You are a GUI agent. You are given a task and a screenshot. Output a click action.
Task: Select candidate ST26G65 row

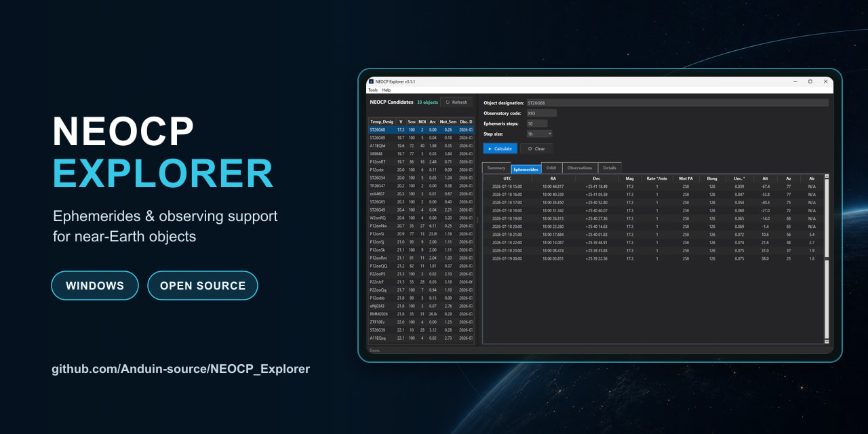click(x=421, y=201)
